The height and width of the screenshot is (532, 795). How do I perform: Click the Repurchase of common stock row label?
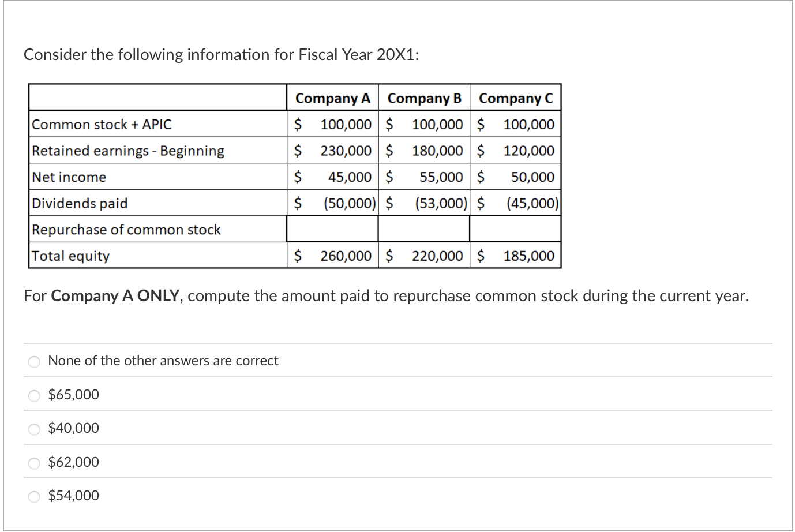[126, 230]
